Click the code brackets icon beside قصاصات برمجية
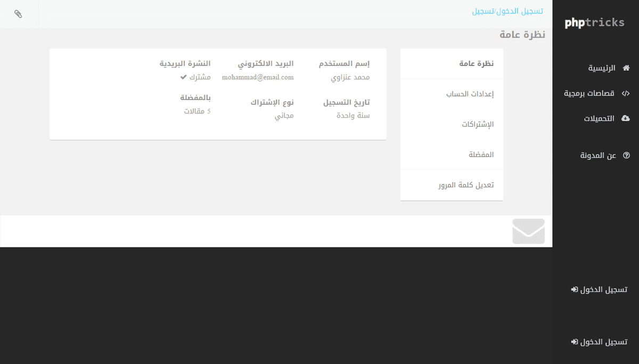This screenshot has width=639, height=364. pyautogui.click(x=626, y=93)
